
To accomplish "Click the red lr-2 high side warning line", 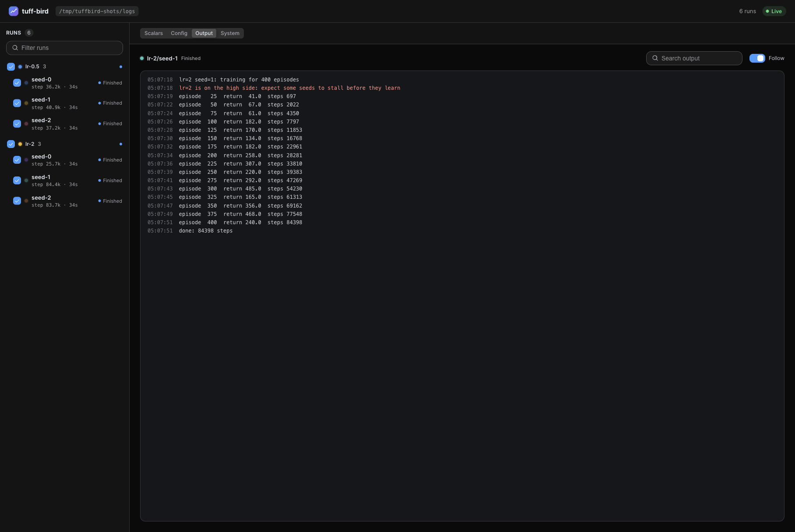I will coord(289,88).
